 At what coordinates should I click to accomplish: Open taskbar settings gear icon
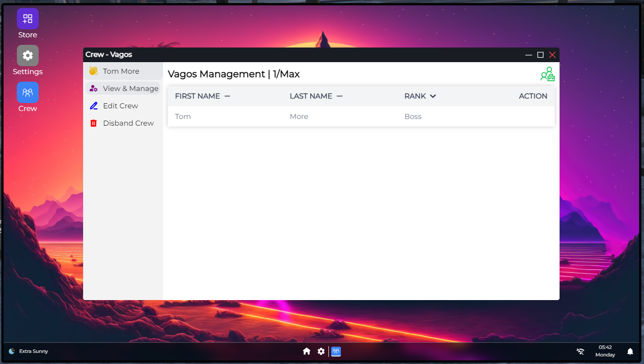click(x=321, y=352)
